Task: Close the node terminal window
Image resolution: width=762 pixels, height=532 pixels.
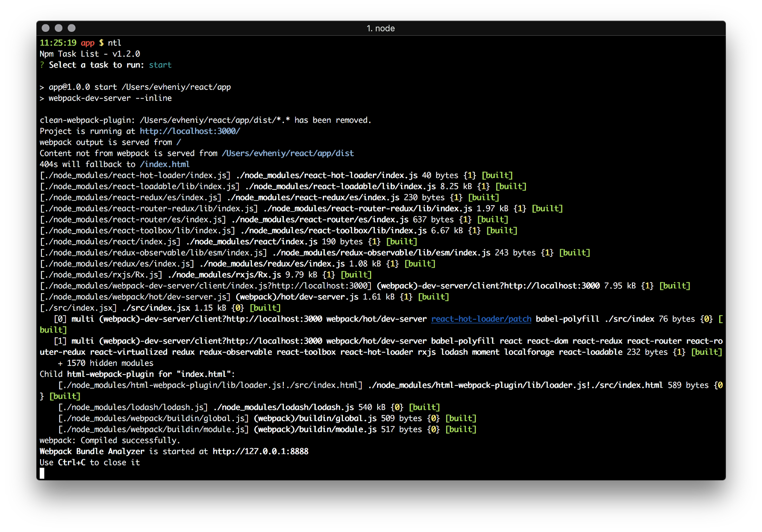Action: pyautogui.click(x=46, y=28)
